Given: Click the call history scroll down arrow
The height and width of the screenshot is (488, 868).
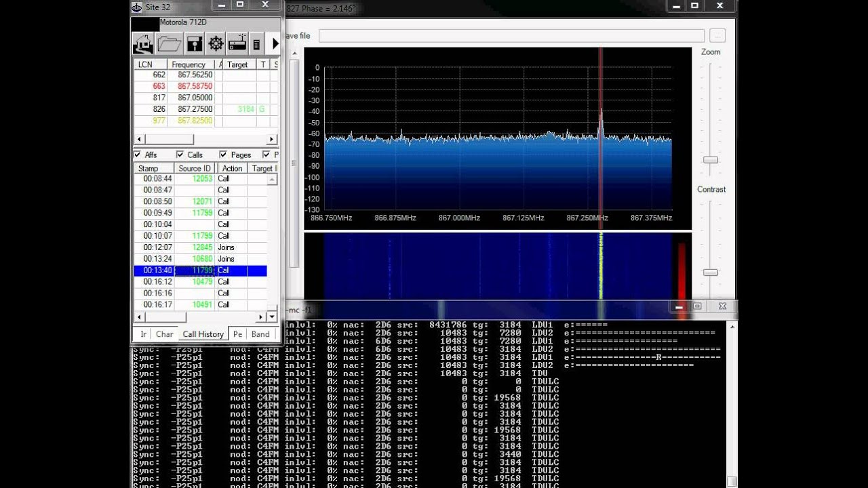Looking at the screenshot, I should [x=272, y=317].
